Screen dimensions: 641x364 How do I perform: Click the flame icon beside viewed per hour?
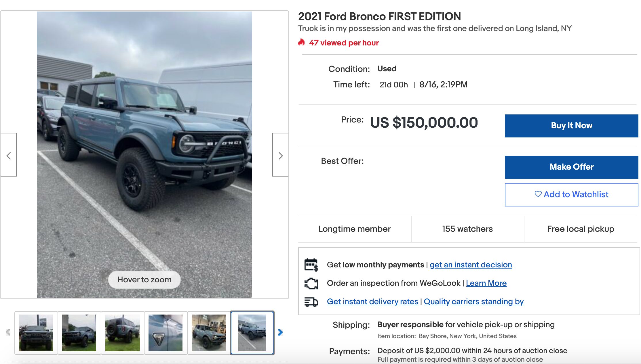tap(301, 43)
